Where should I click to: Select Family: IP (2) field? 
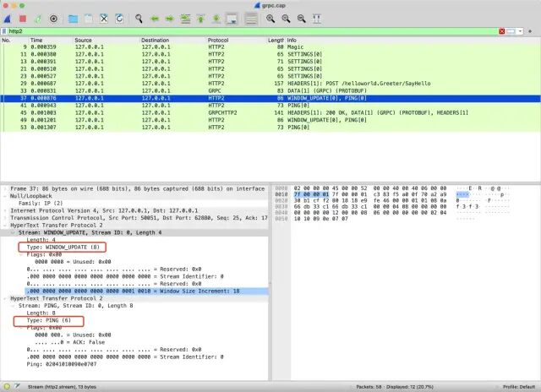pyautogui.click(x=41, y=204)
